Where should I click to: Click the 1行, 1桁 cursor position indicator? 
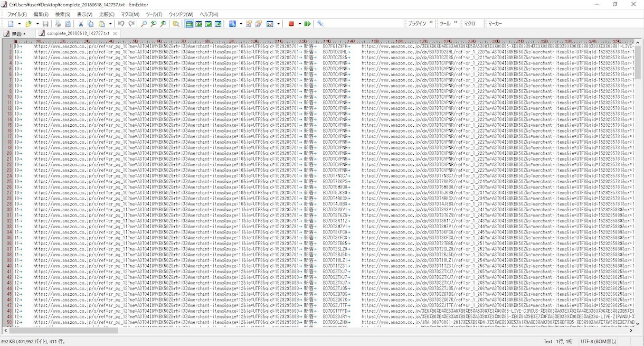565,342
